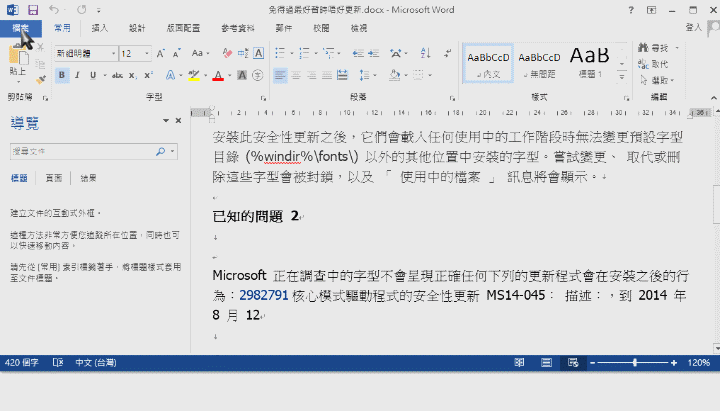
Task: Switch to Web Layout view in status bar
Action: [x=573, y=363]
